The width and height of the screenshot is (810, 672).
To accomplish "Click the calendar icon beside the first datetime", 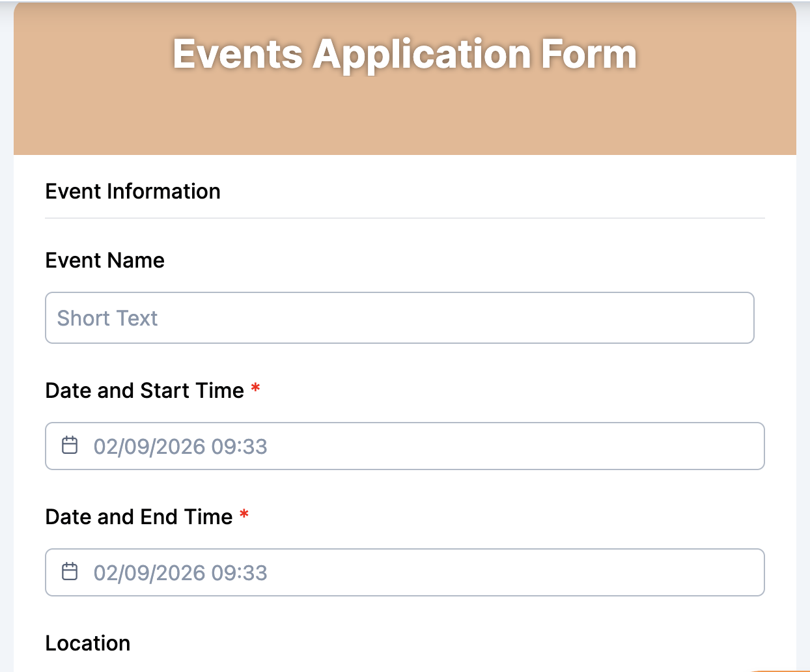I will point(70,445).
